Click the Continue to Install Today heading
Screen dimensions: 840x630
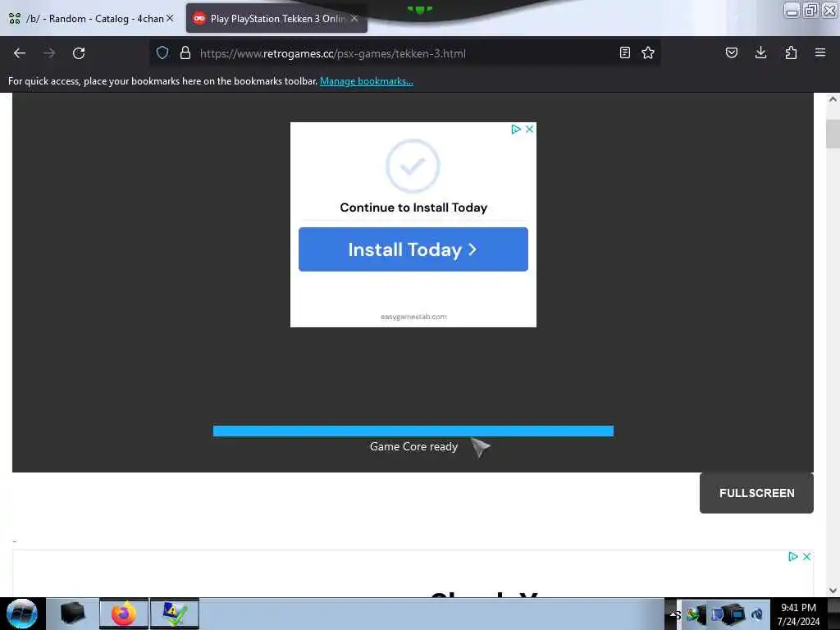[413, 208]
